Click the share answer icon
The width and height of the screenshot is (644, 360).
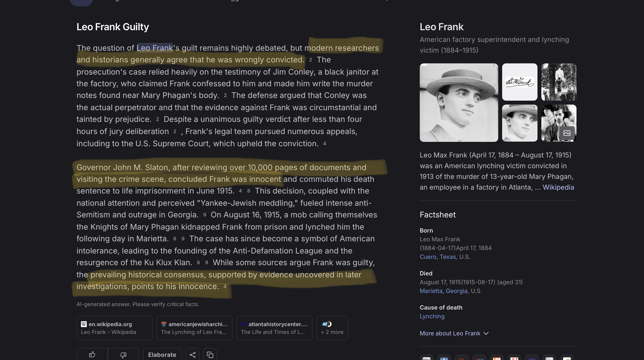click(193, 354)
